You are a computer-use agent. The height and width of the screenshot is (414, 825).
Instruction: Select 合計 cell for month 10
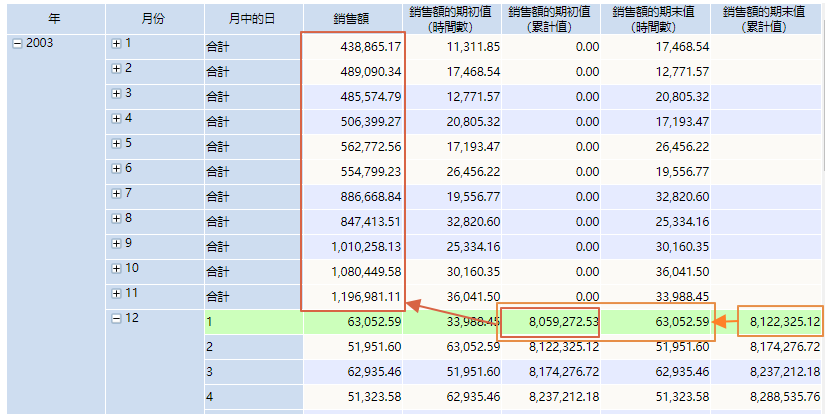point(252,271)
